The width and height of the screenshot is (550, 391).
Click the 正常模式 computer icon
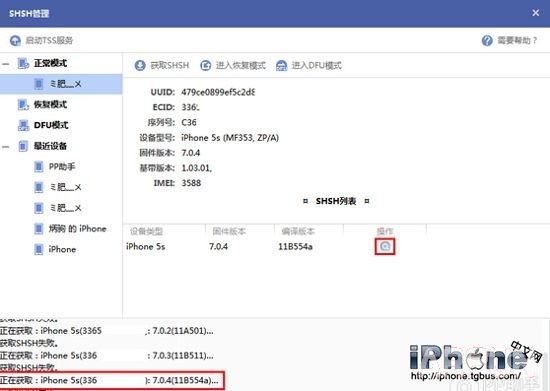[x=23, y=63]
